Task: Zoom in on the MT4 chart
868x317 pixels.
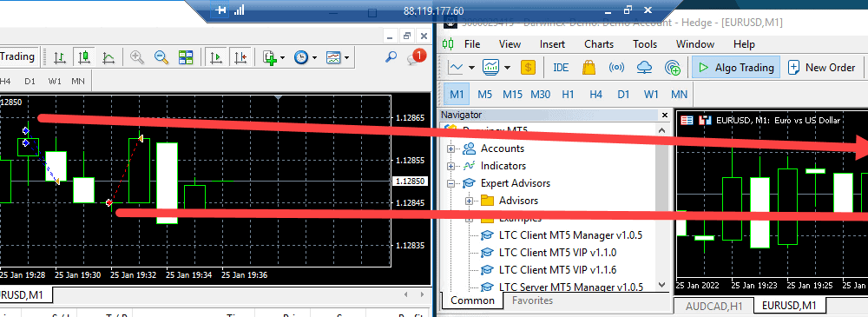Action: pos(137,56)
